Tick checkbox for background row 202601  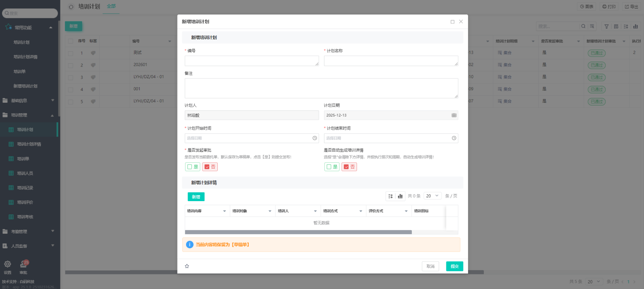point(70,65)
